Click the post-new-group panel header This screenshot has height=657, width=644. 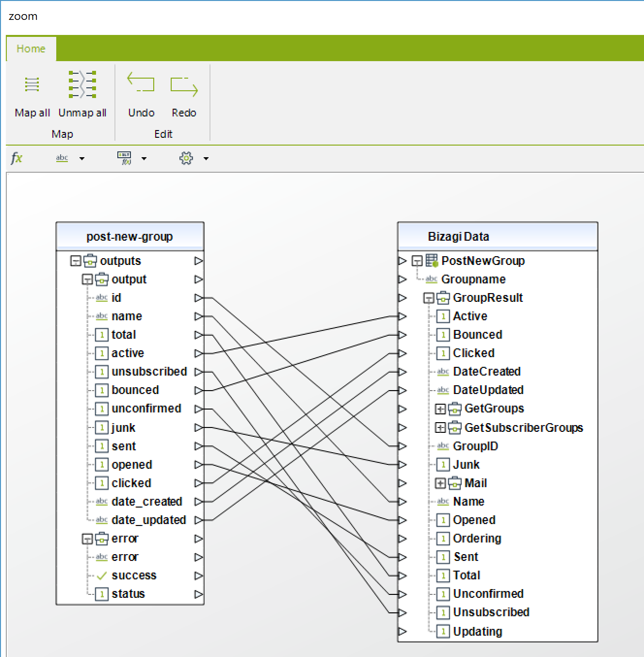pos(130,237)
